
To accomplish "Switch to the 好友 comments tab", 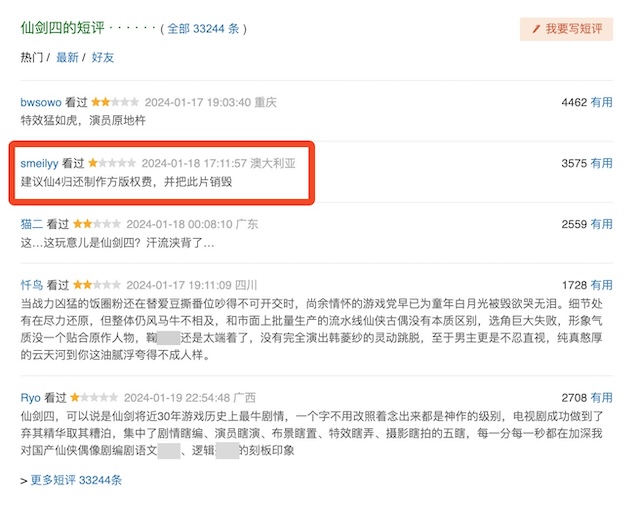I will 102,57.
